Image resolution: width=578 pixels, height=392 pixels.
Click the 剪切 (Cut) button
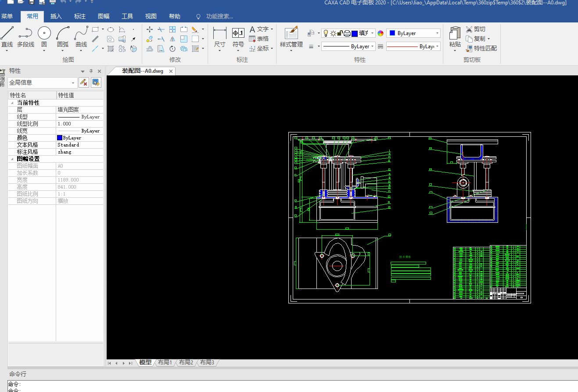tap(475, 29)
